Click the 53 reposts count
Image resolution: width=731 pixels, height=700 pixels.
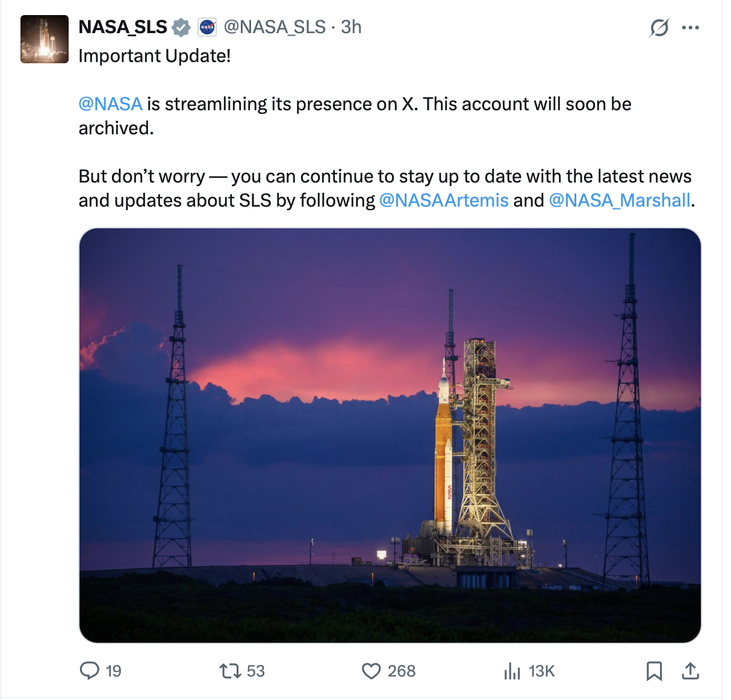[x=256, y=671]
